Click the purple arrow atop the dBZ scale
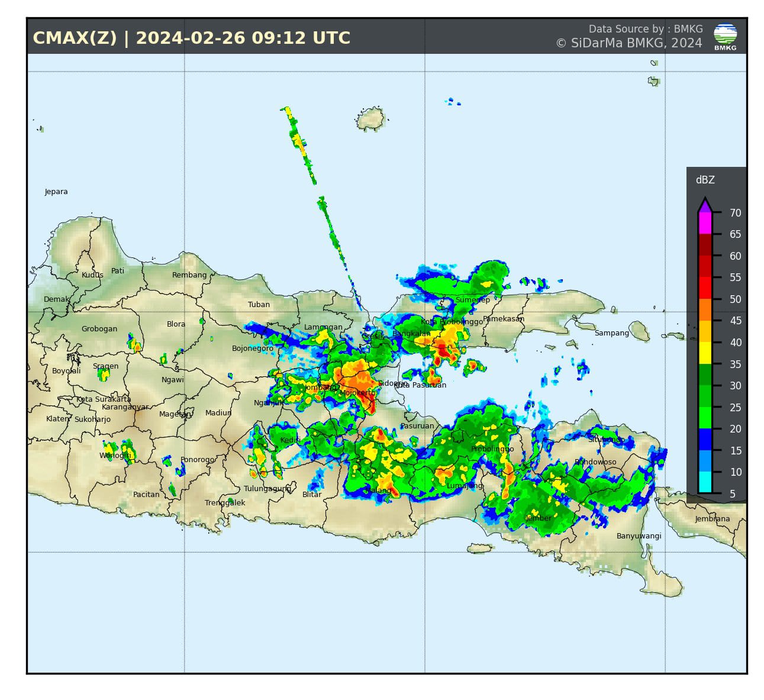Image resolution: width=764 pixels, height=700 pixels. (x=704, y=205)
